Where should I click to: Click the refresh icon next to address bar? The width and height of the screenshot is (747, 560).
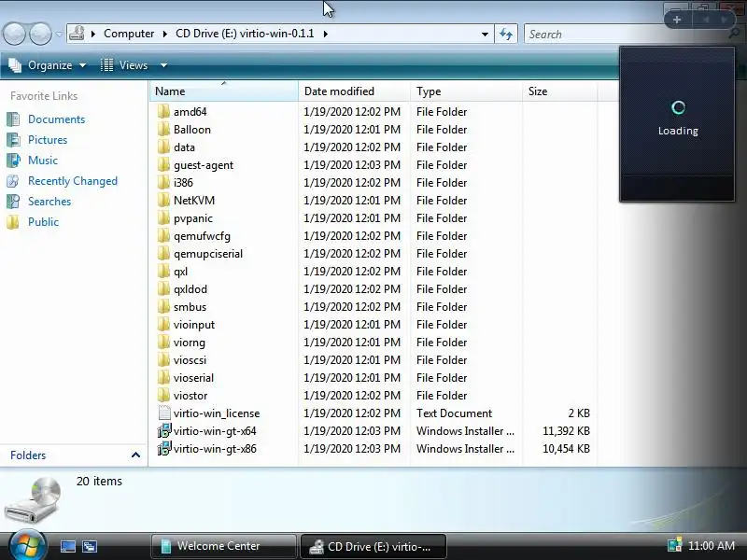click(x=506, y=34)
